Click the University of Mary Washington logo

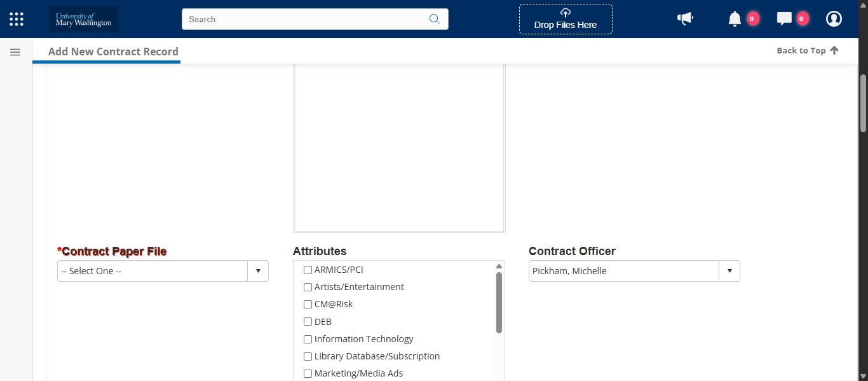[83, 19]
